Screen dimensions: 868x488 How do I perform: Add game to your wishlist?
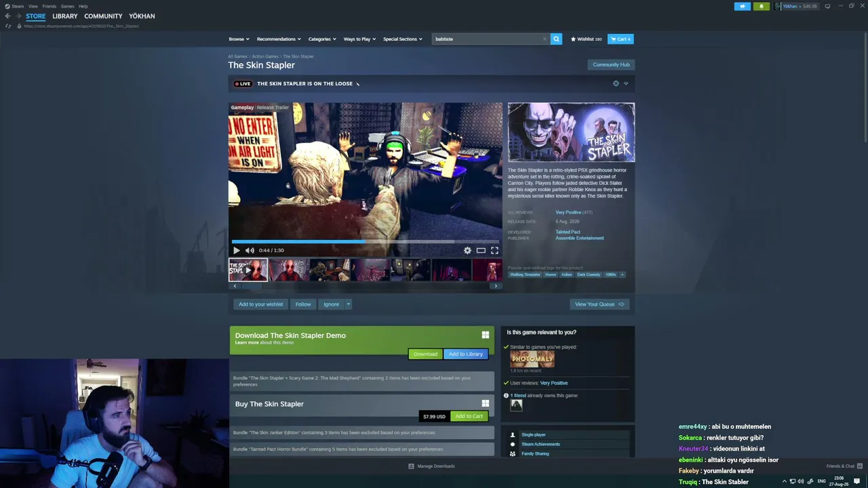(260, 304)
